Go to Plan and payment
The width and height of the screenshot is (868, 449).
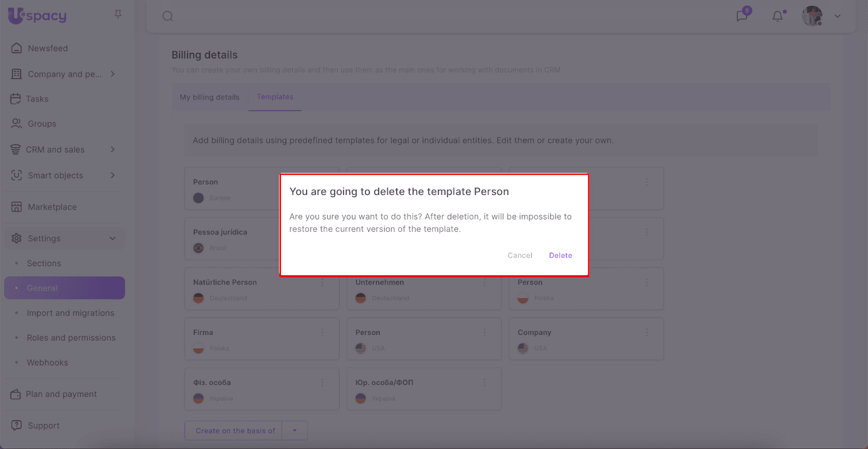point(61,394)
